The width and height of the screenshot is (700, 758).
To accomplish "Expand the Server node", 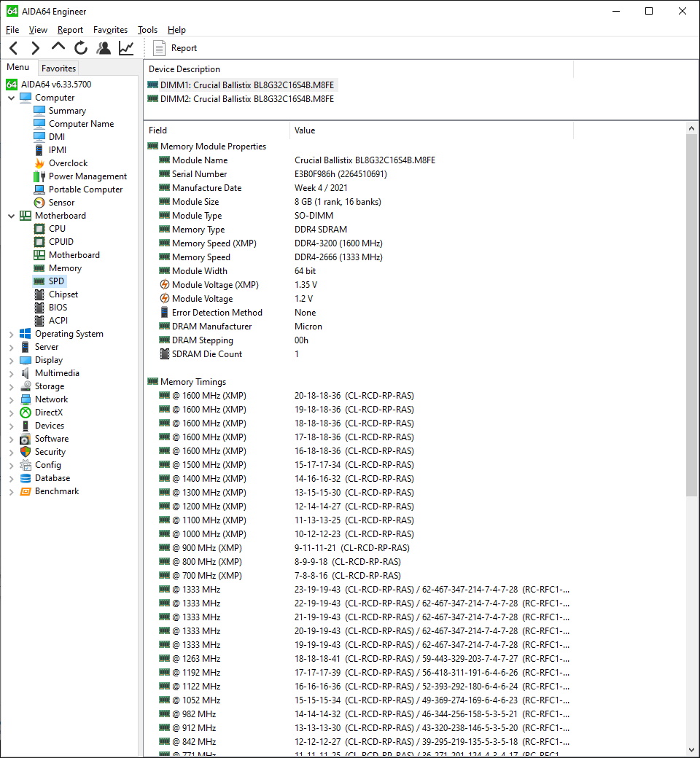I will 11,347.
